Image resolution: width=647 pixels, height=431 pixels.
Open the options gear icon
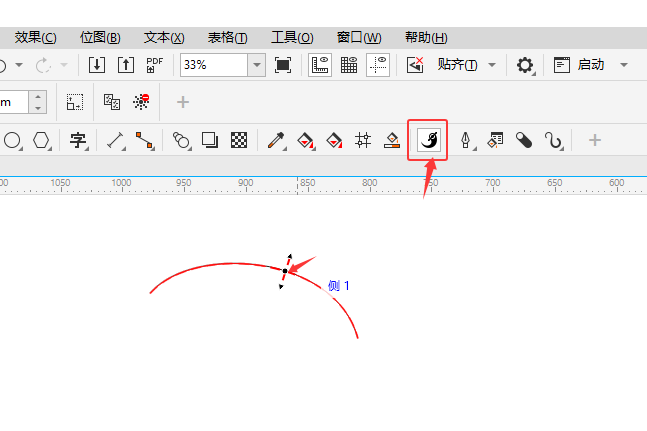point(525,65)
